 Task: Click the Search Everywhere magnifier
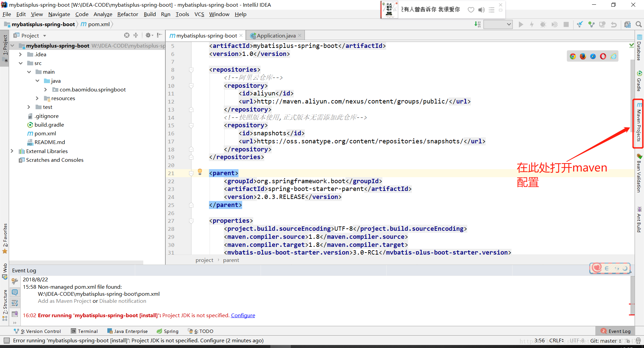click(x=639, y=24)
